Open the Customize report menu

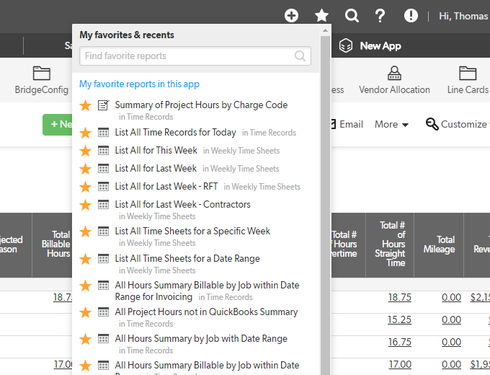click(457, 124)
